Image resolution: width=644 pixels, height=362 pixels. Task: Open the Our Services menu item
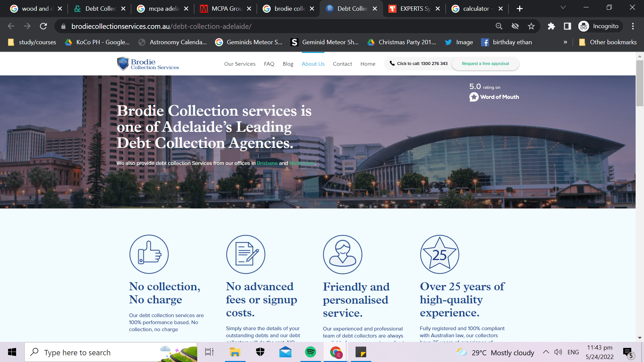click(240, 64)
